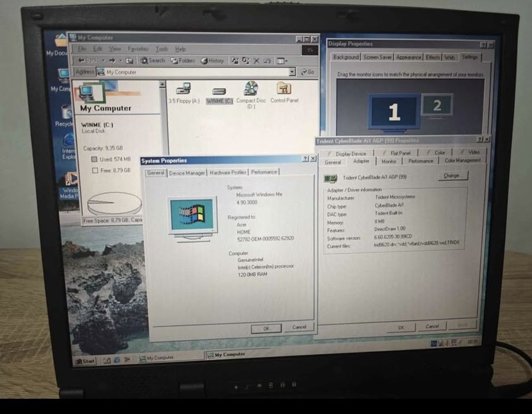Switch to Trident Monitor tab
Image resolution: width=532 pixels, height=414 pixels.
389,161
